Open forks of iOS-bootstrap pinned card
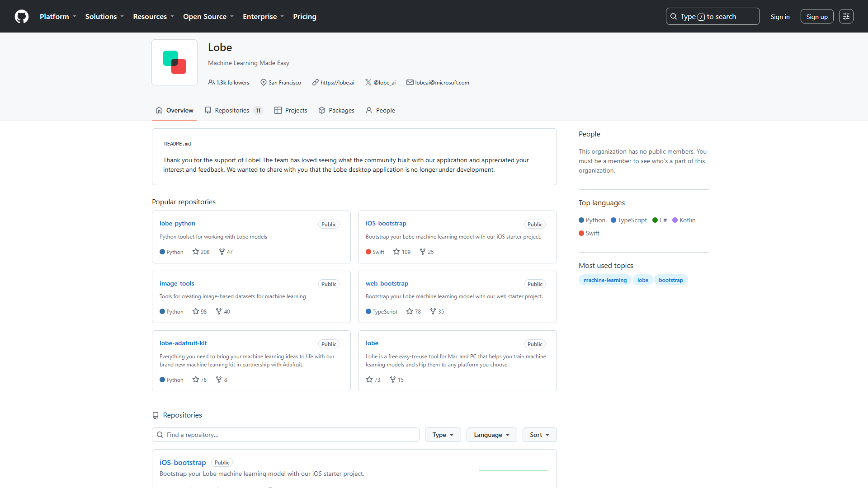 coord(427,252)
